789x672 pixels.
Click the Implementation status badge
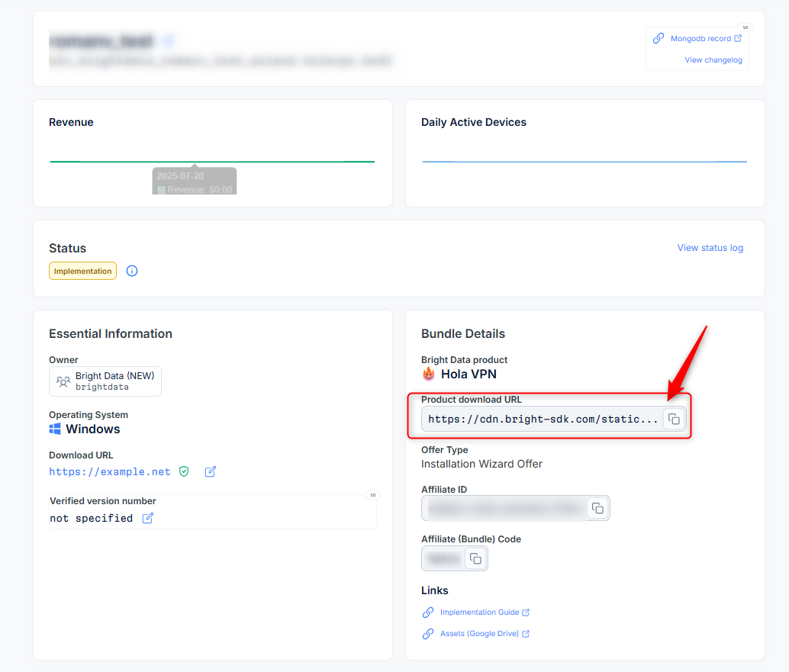[x=82, y=271]
